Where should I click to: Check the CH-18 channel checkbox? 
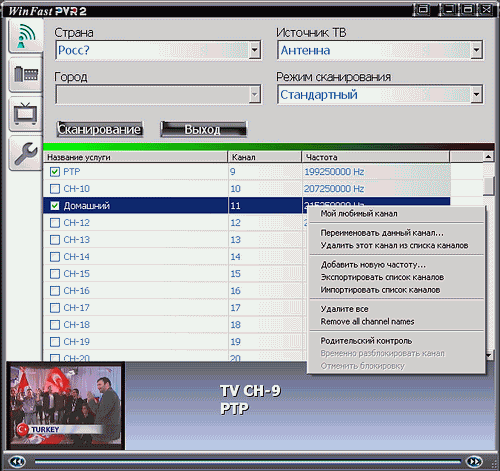coord(55,325)
